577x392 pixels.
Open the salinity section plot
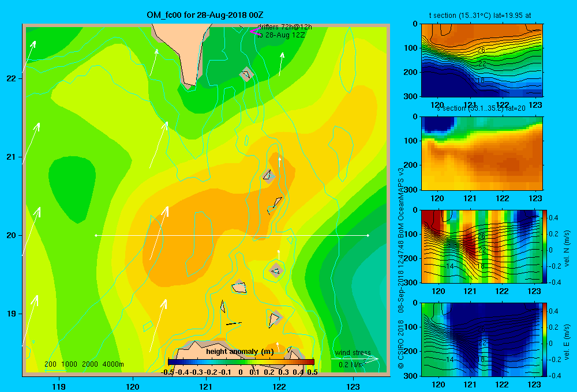point(482,153)
